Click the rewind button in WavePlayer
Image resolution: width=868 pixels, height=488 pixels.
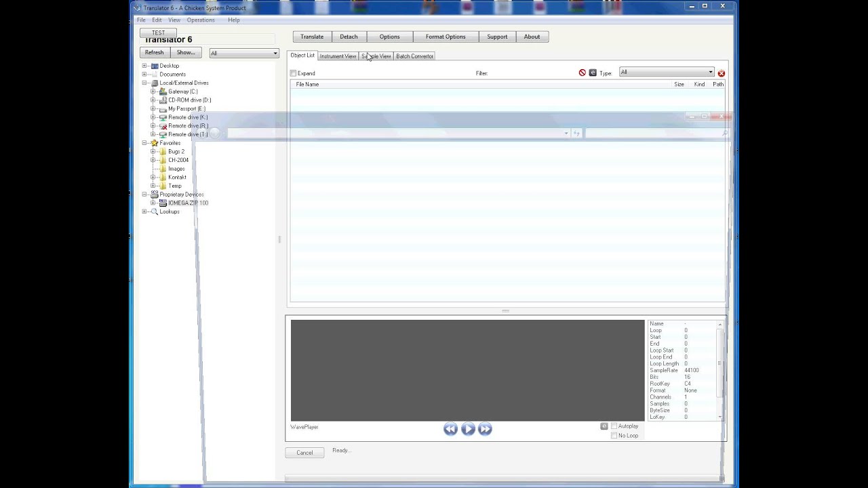point(450,429)
